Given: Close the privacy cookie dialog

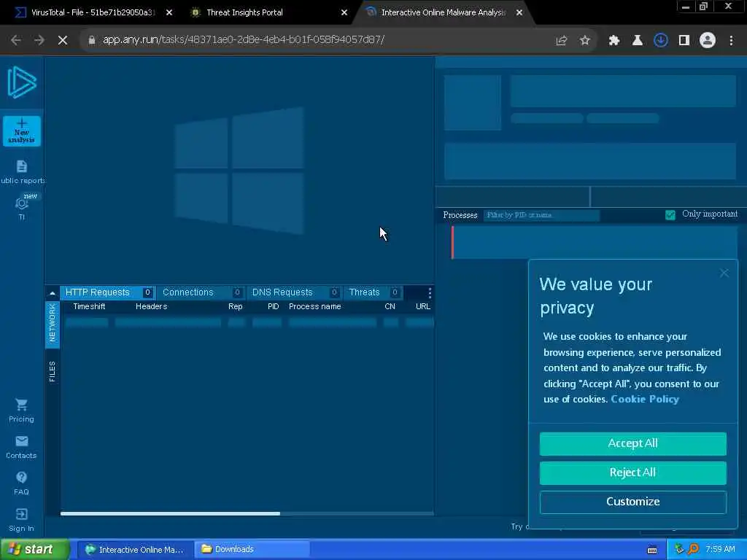Looking at the screenshot, I should (724, 273).
